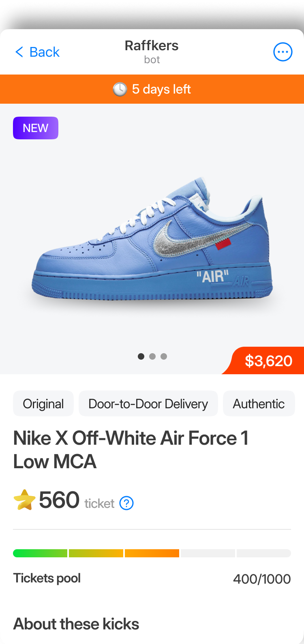
Task: Click the 5 days left banner
Action: coord(152,89)
